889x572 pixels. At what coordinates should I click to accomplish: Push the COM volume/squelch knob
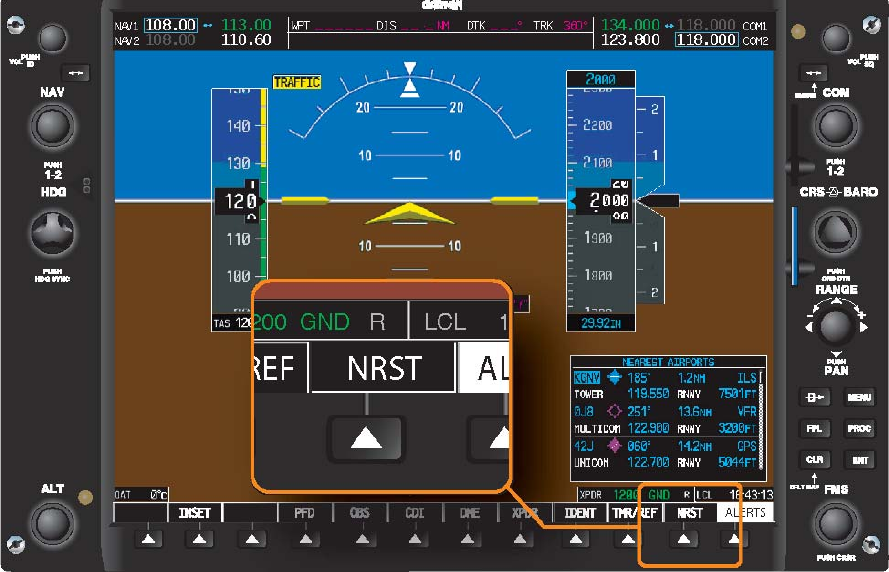tap(836, 38)
